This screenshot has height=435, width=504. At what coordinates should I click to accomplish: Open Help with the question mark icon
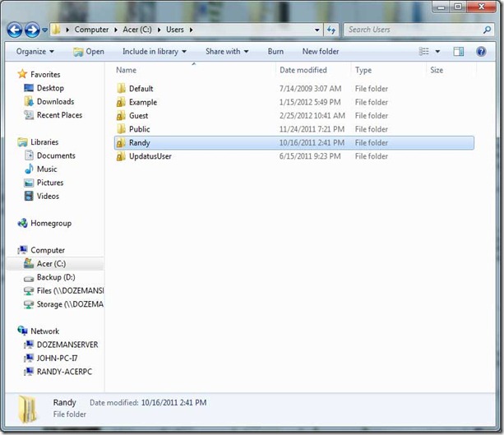click(481, 52)
